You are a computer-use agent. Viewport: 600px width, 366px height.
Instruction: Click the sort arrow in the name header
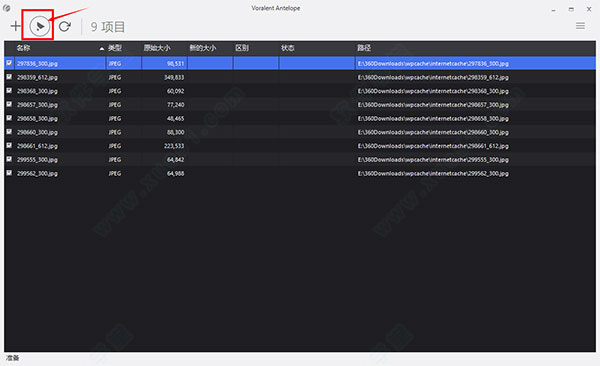[x=101, y=49]
